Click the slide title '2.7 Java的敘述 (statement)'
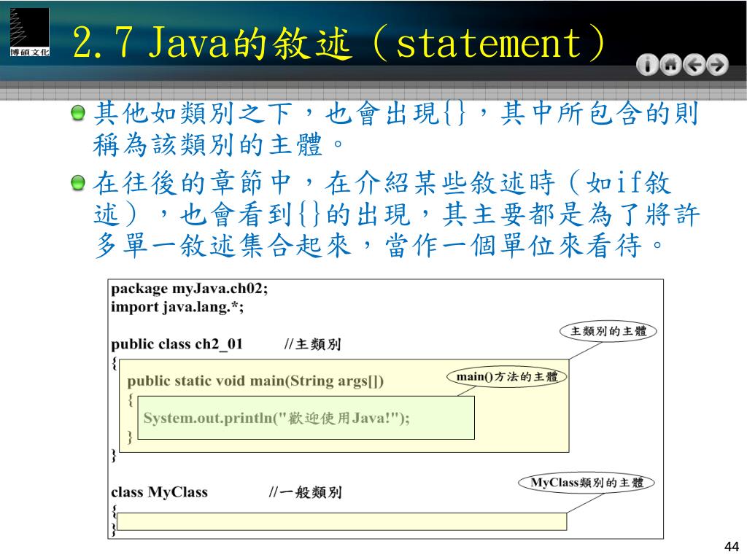Screen dimensions: 747x560 [x=338, y=43]
